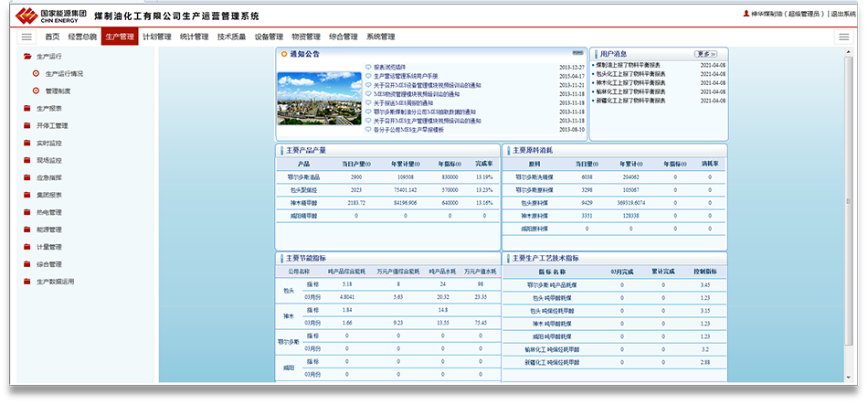Click 鄂尔多斯洗精煤 in 主要原料消耗 table
This screenshot has height=405, width=868.
(535, 178)
